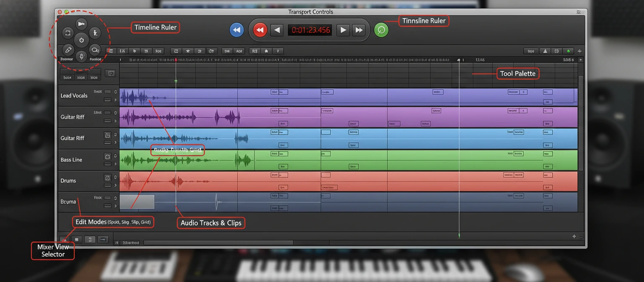This screenshot has width=644, height=282.
Task: Select the Zoom tool in the tool palette
Action: [95, 50]
